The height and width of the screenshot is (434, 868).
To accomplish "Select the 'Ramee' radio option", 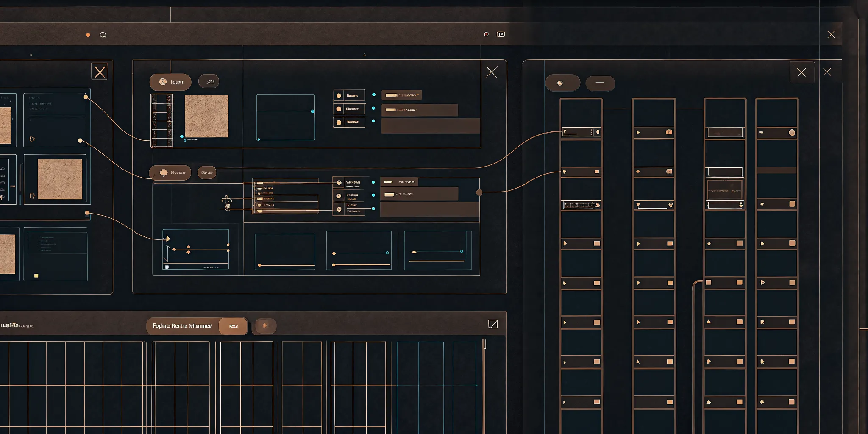I will pyautogui.click(x=349, y=122).
